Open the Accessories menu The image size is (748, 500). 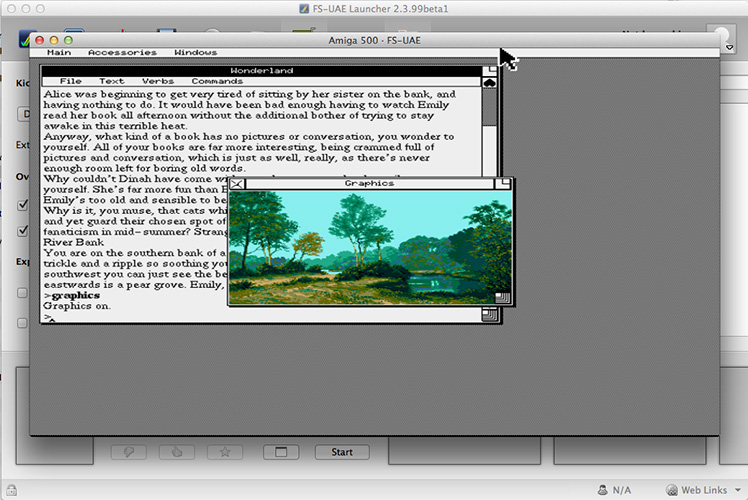coord(122,52)
